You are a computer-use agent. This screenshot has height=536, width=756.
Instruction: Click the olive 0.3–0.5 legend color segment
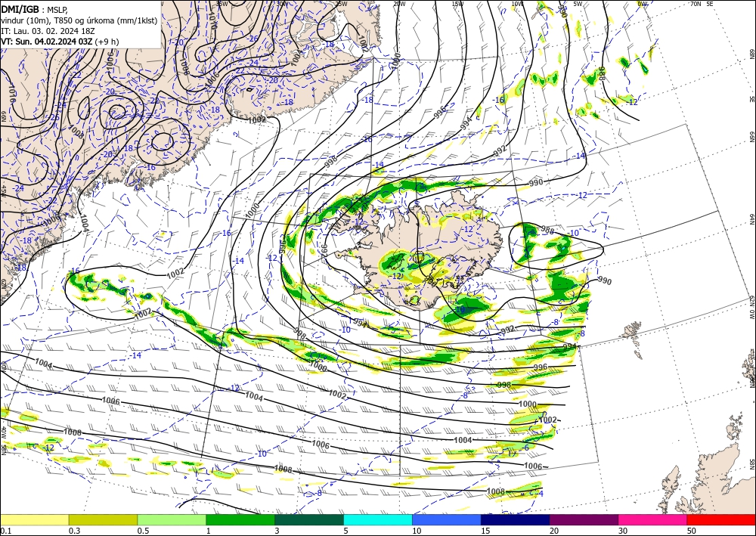(103, 519)
